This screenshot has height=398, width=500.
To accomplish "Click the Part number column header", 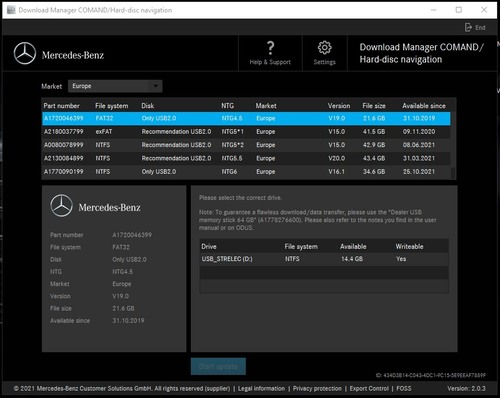I will click(x=61, y=106).
